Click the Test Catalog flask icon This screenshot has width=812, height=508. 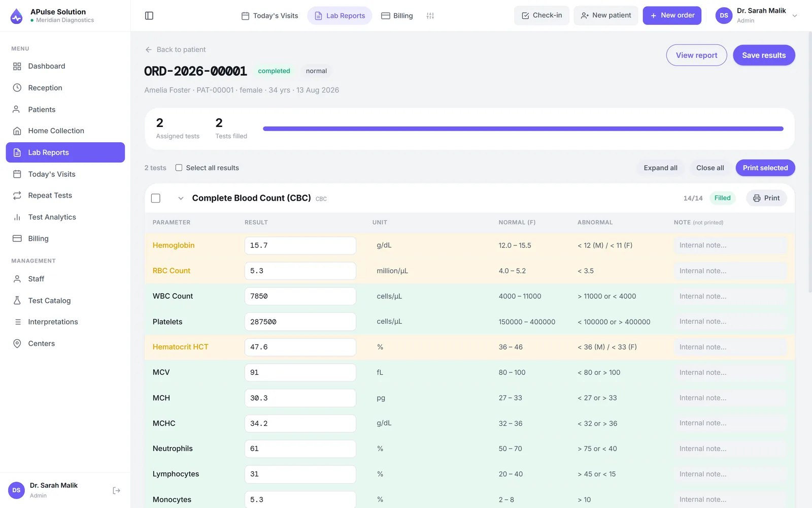pos(17,301)
